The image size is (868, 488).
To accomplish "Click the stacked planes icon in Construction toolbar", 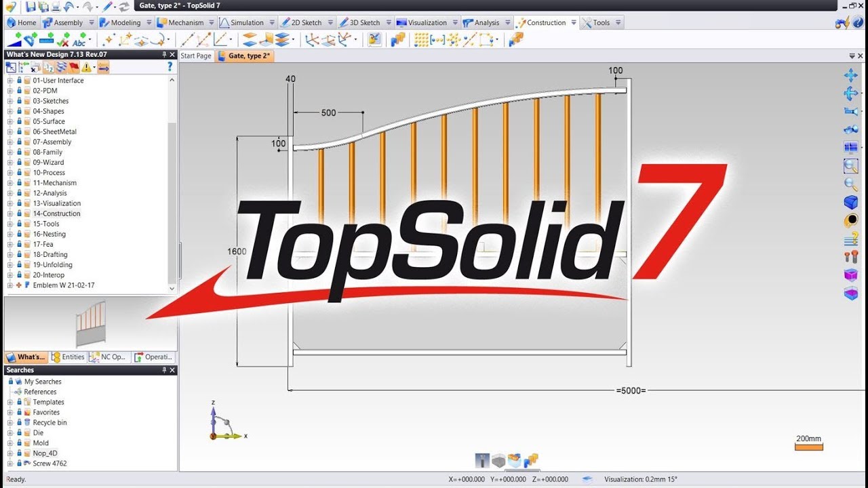I will point(282,40).
